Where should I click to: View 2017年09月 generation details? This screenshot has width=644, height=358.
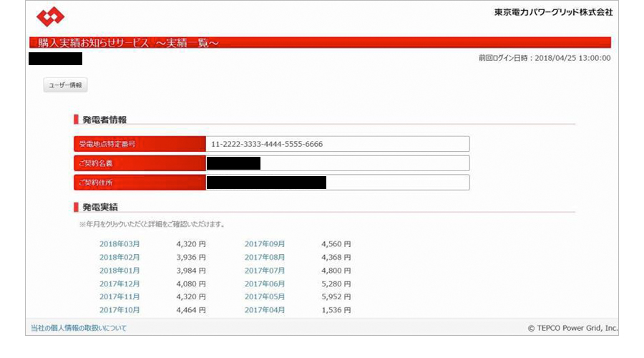(265, 244)
